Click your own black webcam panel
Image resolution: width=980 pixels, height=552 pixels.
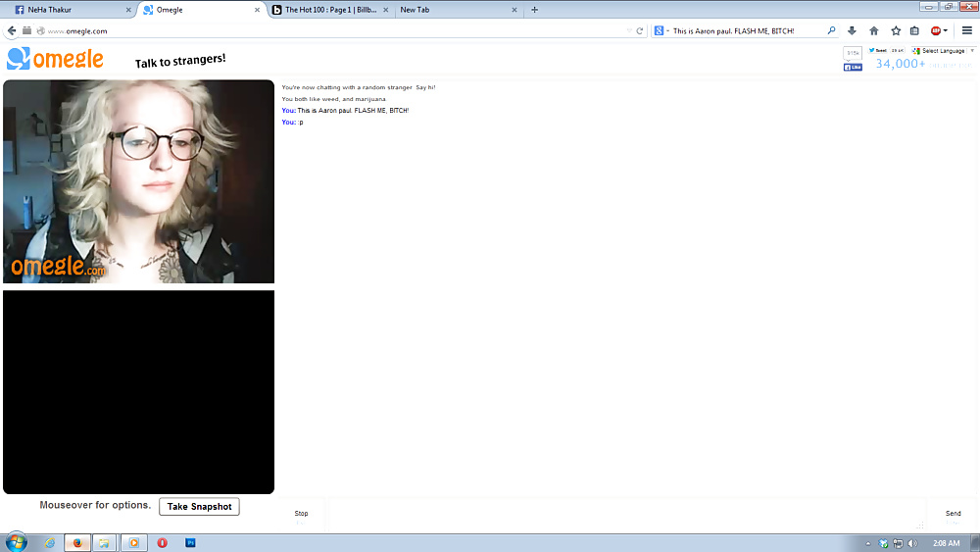click(x=139, y=392)
